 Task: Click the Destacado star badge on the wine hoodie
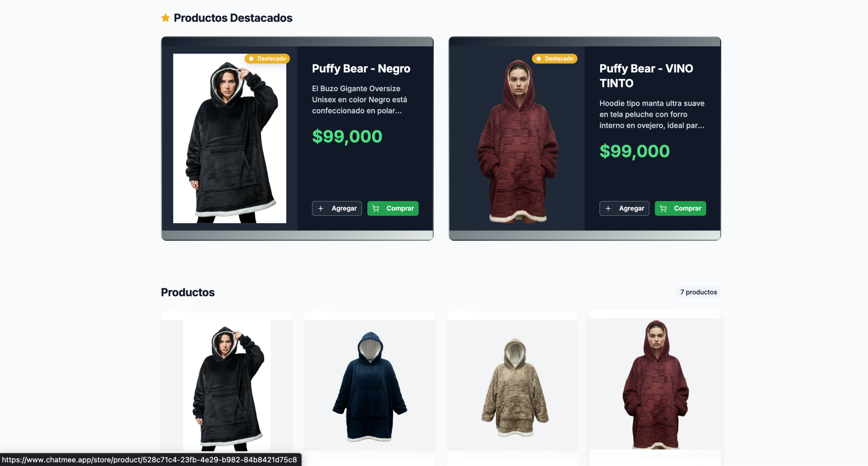(555, 59)
